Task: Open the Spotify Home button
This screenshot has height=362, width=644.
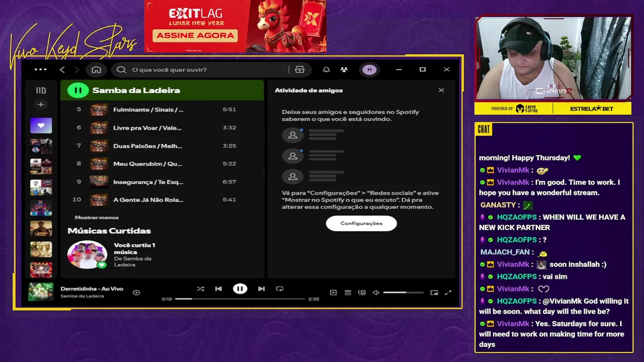Action: pyautogui.click(x=96, y=69)
